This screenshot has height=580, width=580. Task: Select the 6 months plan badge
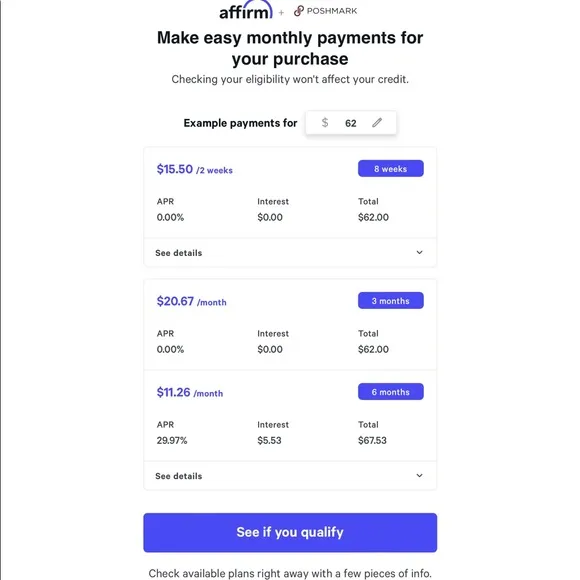391,392
